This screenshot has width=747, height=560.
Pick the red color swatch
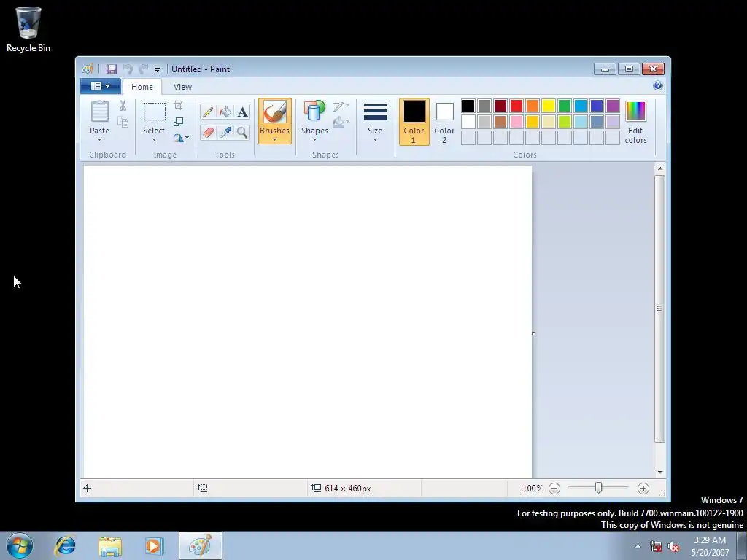(516, 106)
